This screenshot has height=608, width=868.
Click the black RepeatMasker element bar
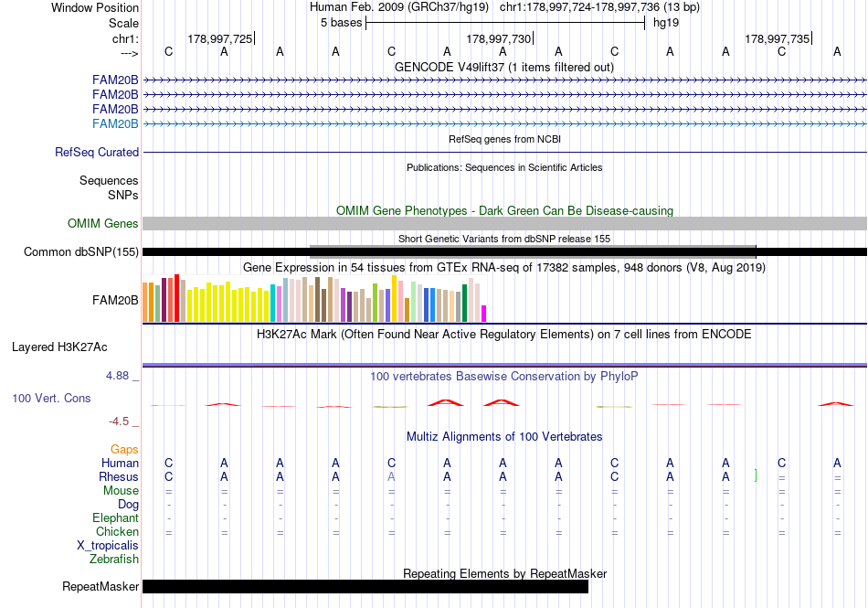(x=365, y=586)
